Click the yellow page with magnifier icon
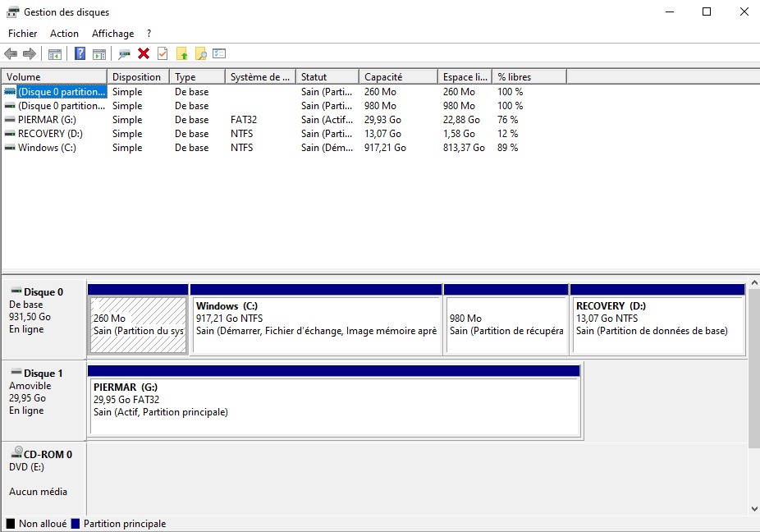The width and height of the screenshot is (760, 532). click(200, 53)
